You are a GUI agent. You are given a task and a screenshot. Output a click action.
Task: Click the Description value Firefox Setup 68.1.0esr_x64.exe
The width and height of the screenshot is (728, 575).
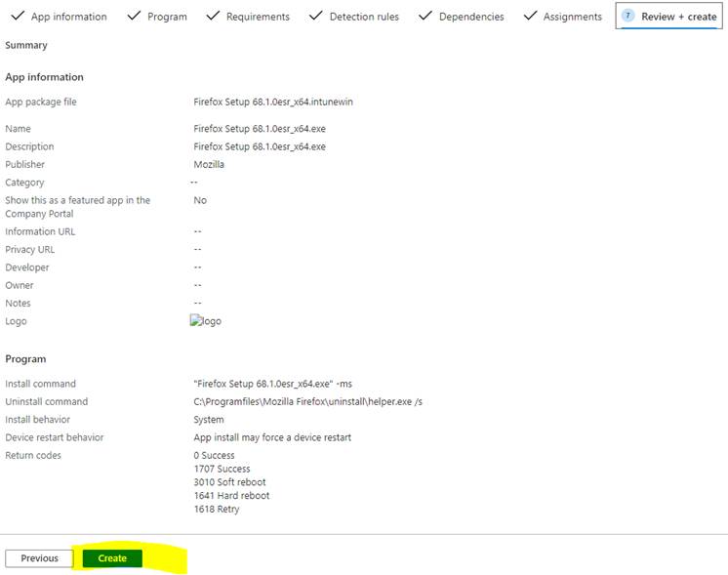pos(260,146)
